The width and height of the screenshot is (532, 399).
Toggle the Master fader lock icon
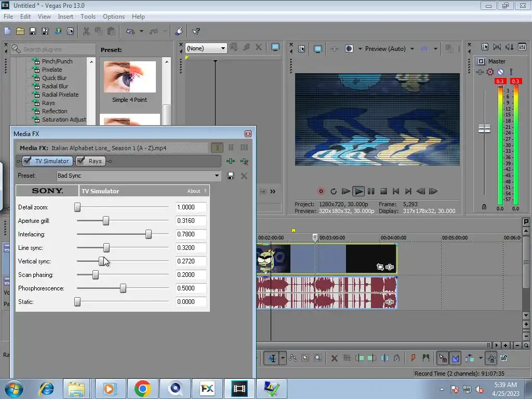click(x=484, y=207)
